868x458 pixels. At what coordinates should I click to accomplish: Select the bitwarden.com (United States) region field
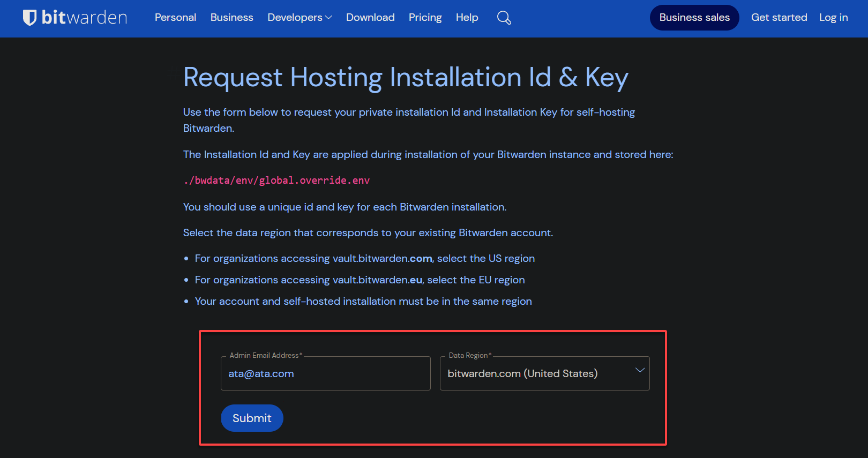pos(544,373)
